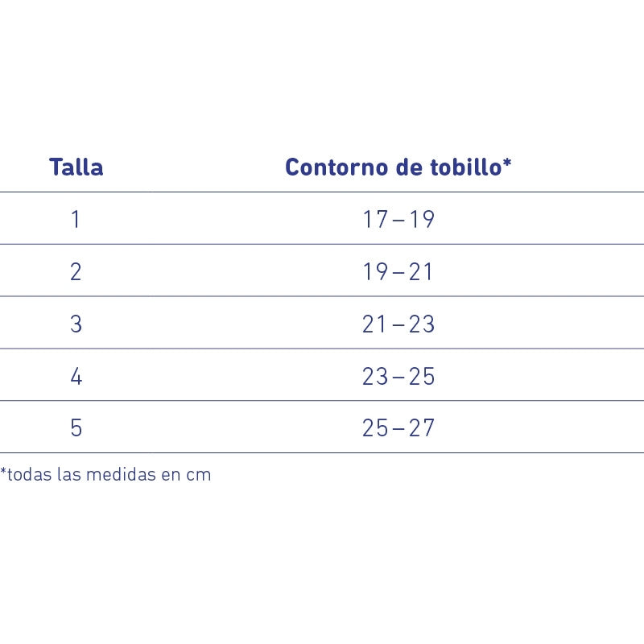Click the word "tobillo" in the header
Viewport: 644px width, 644px height.
(x=469, y=167)
